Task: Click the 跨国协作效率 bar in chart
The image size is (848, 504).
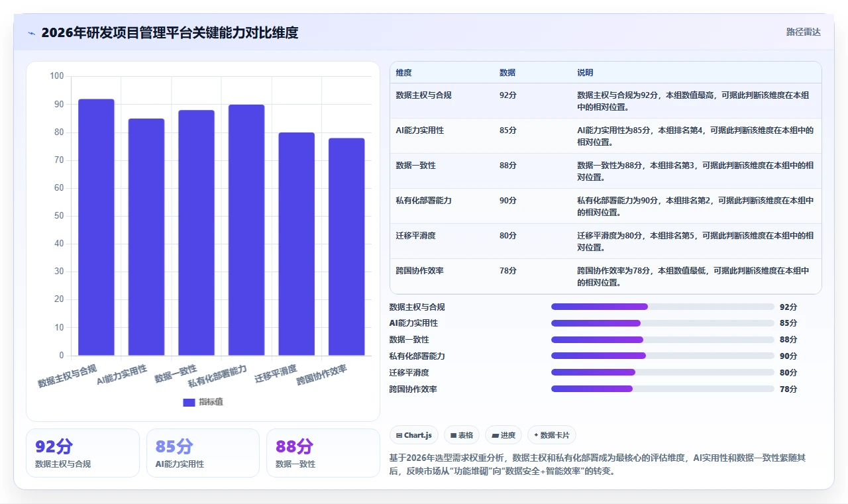Action: point(346,246)
